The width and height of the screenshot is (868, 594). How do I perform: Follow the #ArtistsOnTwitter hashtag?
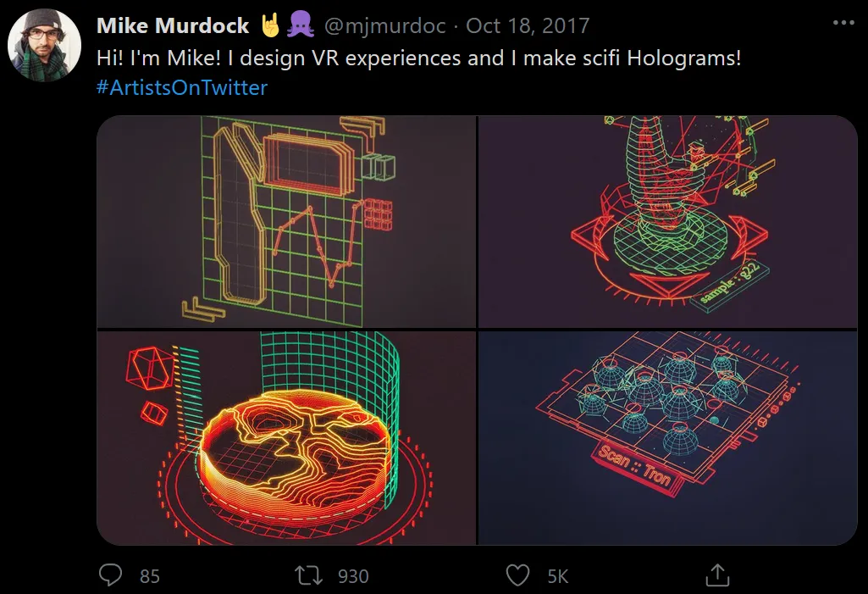[181, 87]
